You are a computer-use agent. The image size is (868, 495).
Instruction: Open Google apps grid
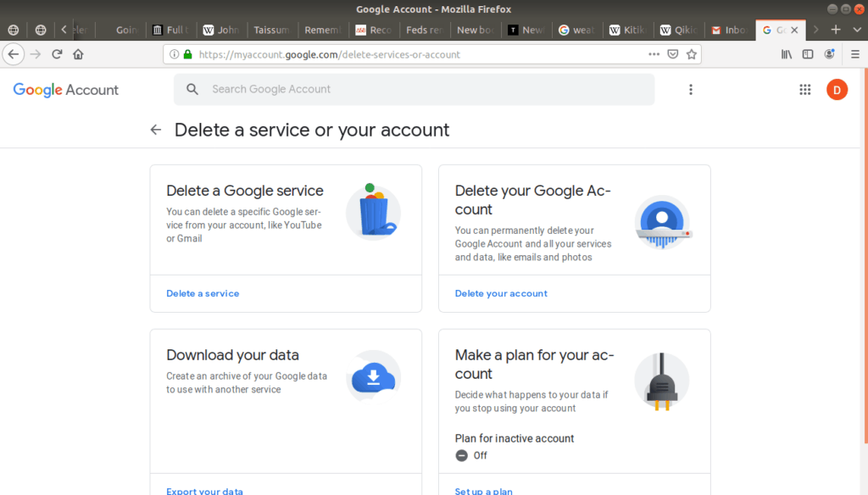pyautogui.click(x=805, y=90)
